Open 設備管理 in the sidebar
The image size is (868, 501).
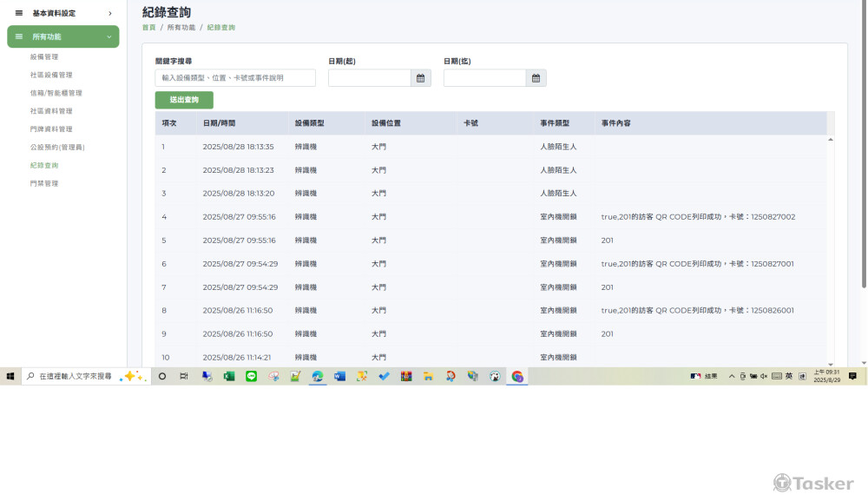[44, 56]
